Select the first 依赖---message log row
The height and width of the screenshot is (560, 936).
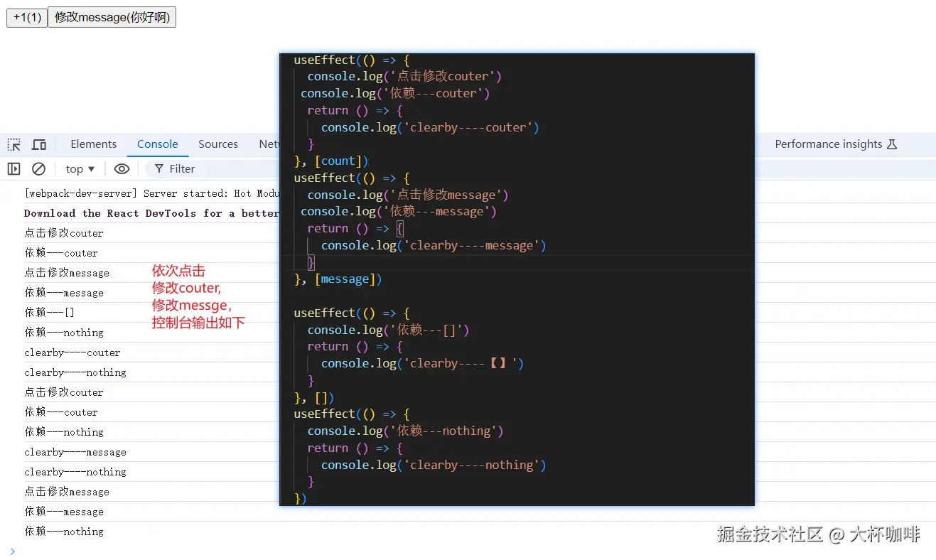(64, 293)
